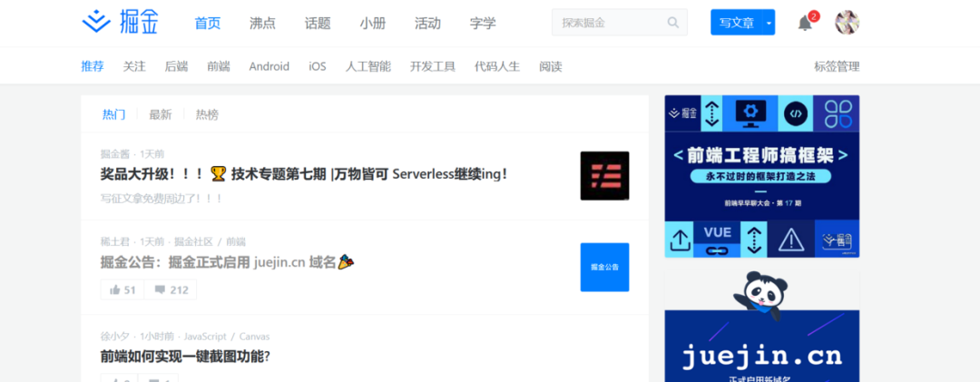Click the author name 徐小夕
Image resolution: width=980 pixels, height=382 pixels.
116,337
